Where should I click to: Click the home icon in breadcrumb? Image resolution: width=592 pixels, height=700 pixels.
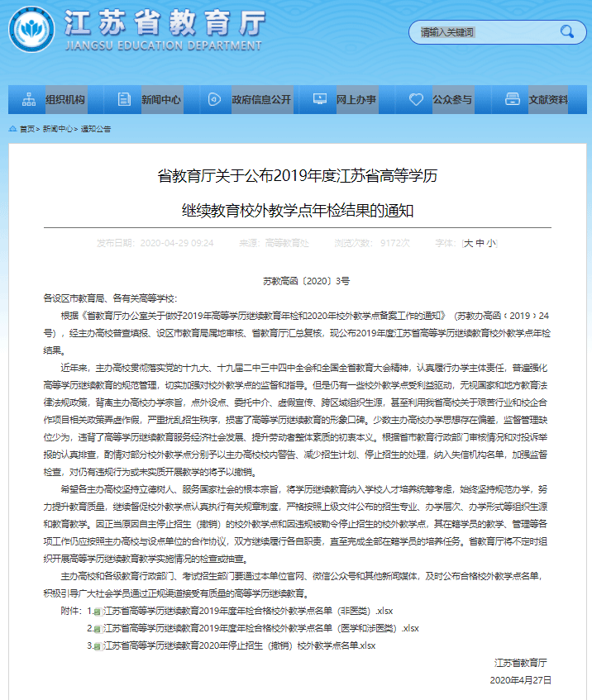click(x=12, y=129)
